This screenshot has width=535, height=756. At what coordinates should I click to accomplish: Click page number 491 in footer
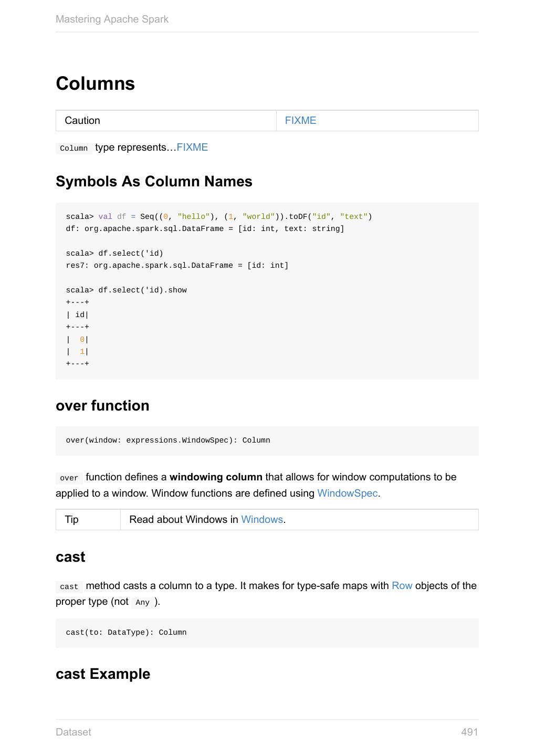click(x=469, y=732)
